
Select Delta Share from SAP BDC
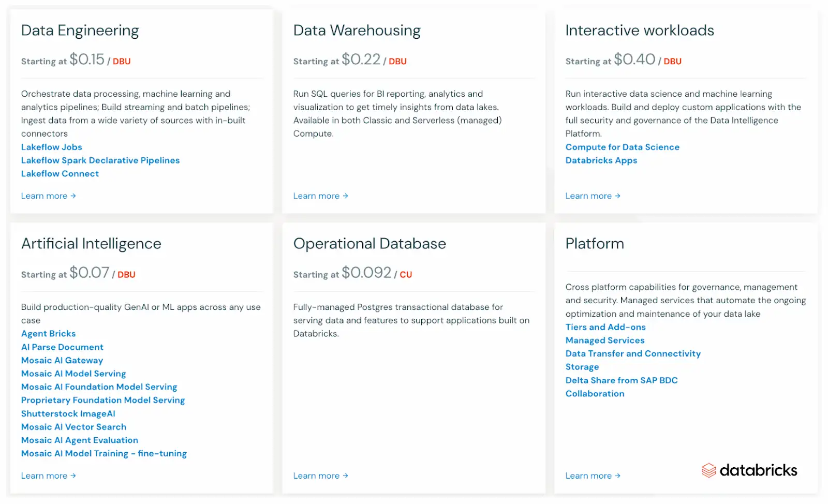point(621,380)
